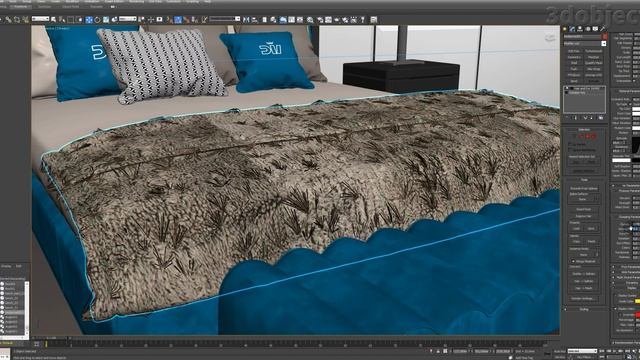Click the scene explorer vertical scrollbar
The width and height of the screenshot is (640, 360).
tap(27, 308)
